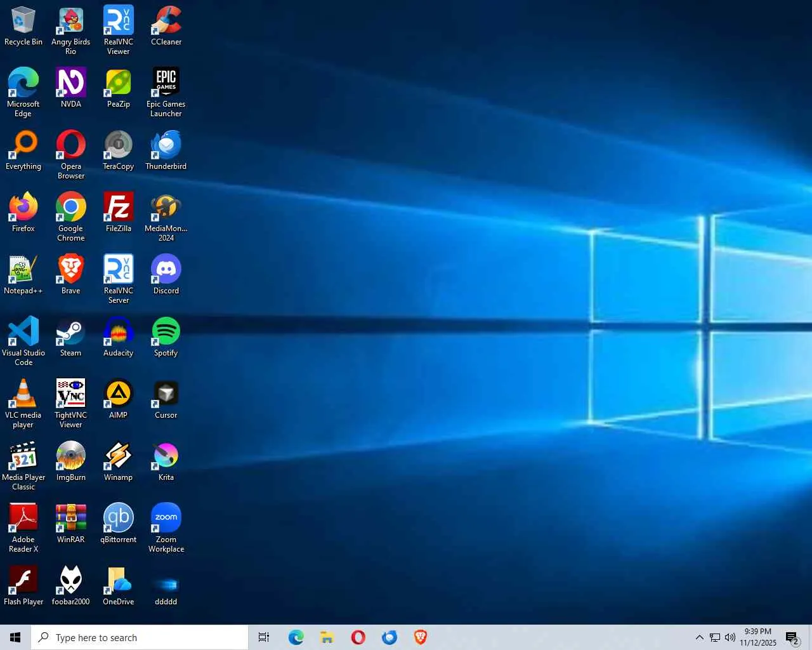Open the Windows Start menu
The image size is (812, 650).
15,637
